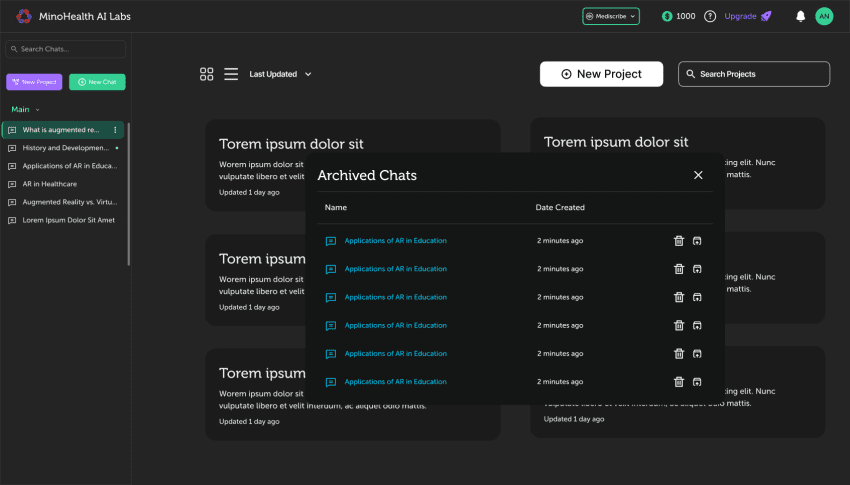The image size is (850, 485).
Task: Click the Search Projects input field
Action: coord(754,74)
